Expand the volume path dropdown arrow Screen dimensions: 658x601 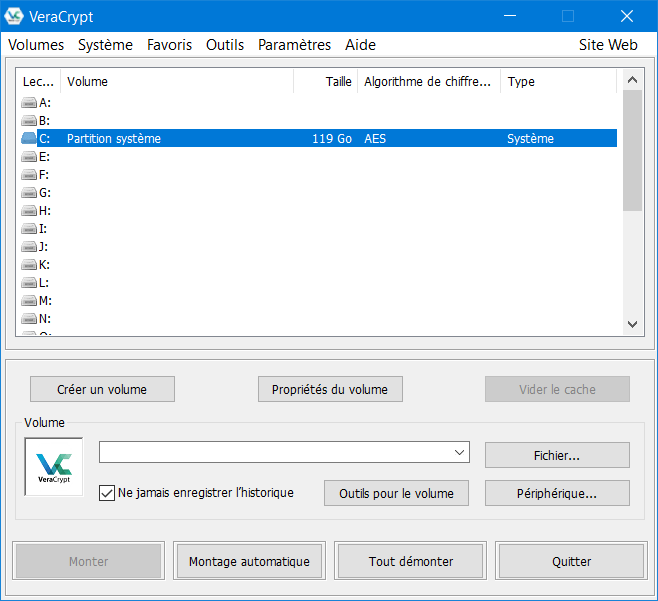(460, 452)
